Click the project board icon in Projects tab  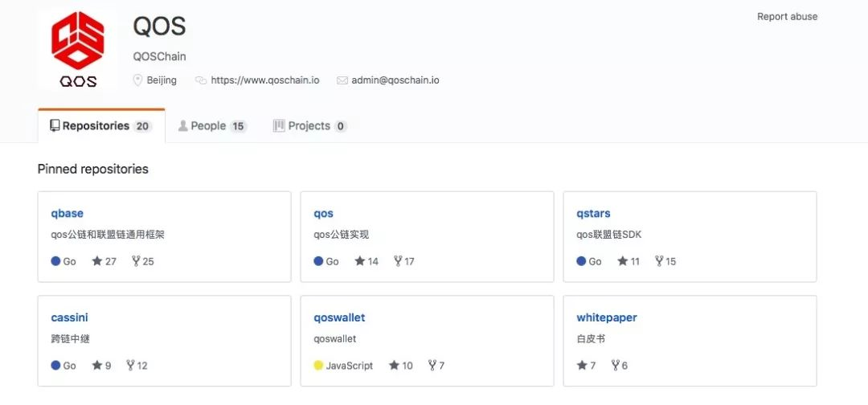[279, 126]
